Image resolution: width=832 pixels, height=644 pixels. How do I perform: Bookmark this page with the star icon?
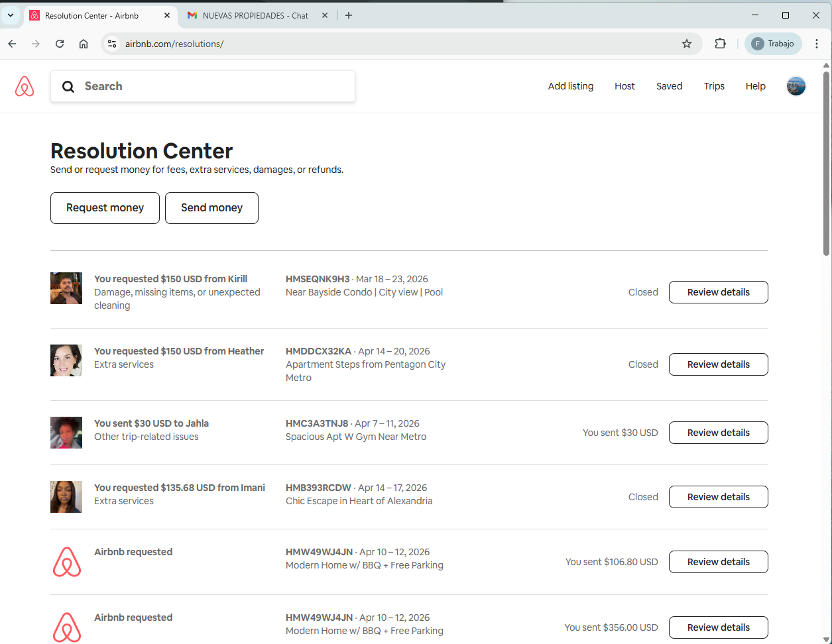[x=687, y=44]
